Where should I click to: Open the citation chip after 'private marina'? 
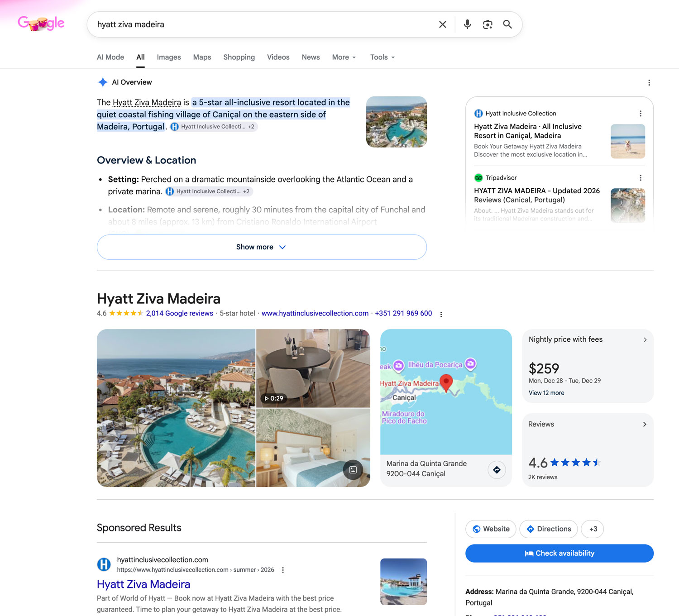[x=209, y=191]
